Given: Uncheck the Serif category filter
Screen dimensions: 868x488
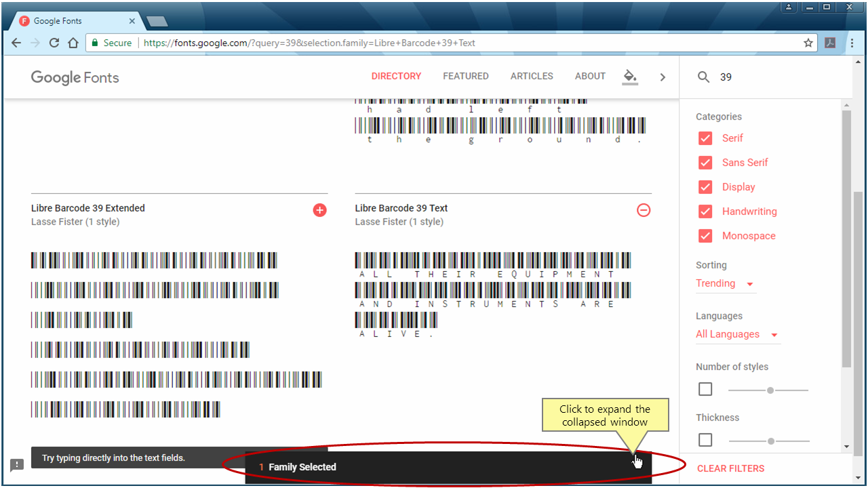Looking at the screenshot, I should pyautogui.click(x=705, y=138).
